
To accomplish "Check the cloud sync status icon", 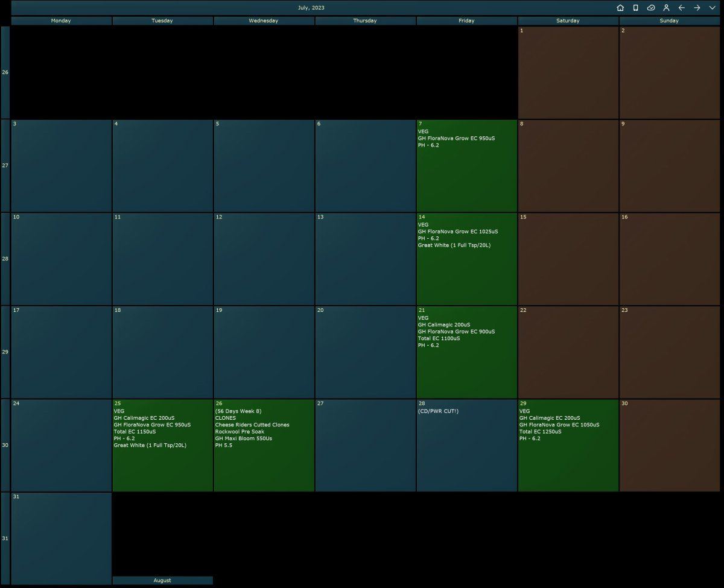I will click(651, 8).
